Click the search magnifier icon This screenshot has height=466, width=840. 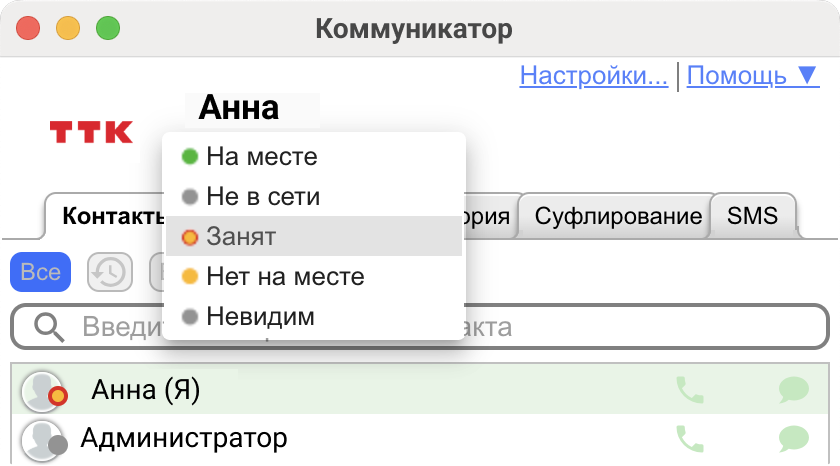[48, 326]
